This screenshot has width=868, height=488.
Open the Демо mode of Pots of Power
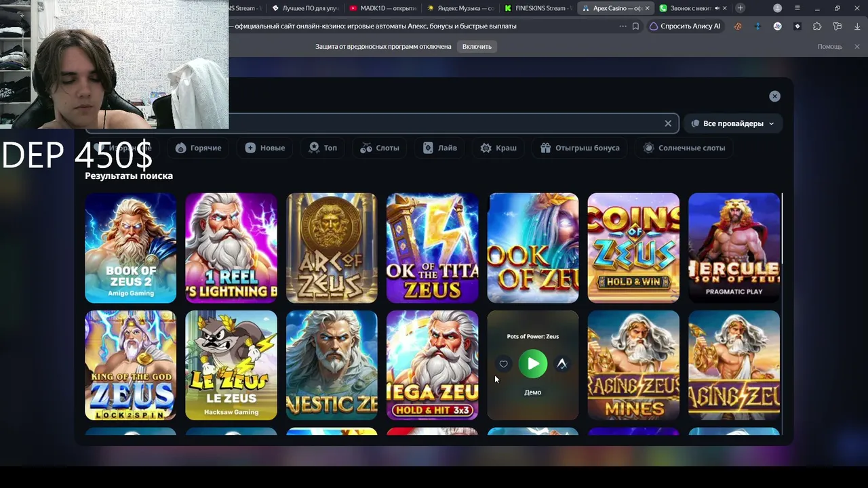coord(532,392)
